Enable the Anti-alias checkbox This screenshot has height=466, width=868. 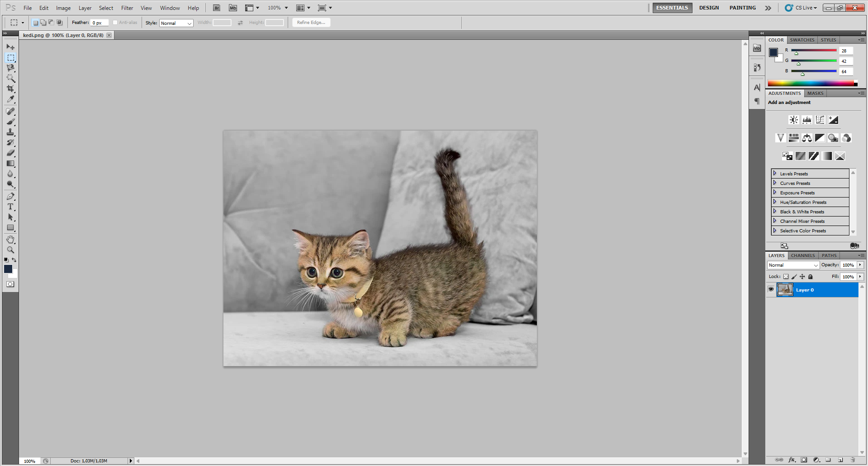pyautogui.click(x=115, y=22)
